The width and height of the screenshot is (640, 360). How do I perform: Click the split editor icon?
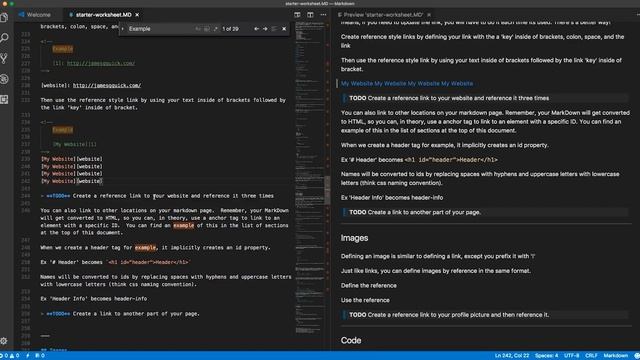click(310, 15)
